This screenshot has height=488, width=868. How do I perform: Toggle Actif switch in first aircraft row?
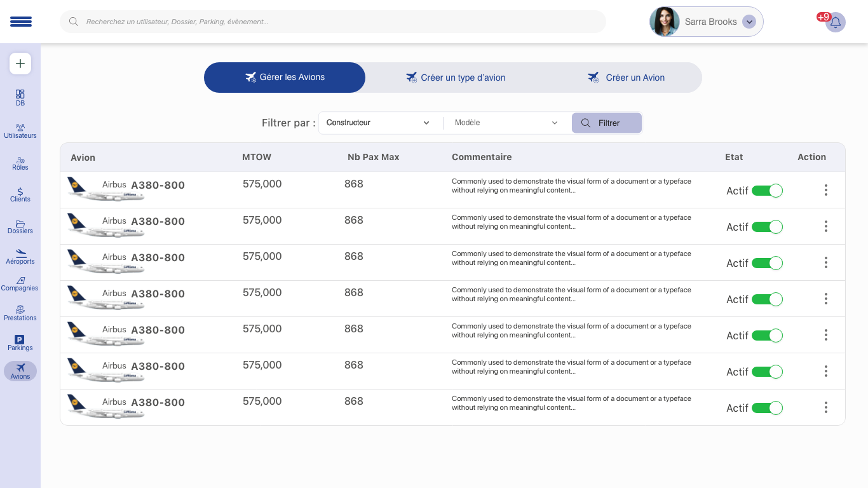tap(767, 191)
